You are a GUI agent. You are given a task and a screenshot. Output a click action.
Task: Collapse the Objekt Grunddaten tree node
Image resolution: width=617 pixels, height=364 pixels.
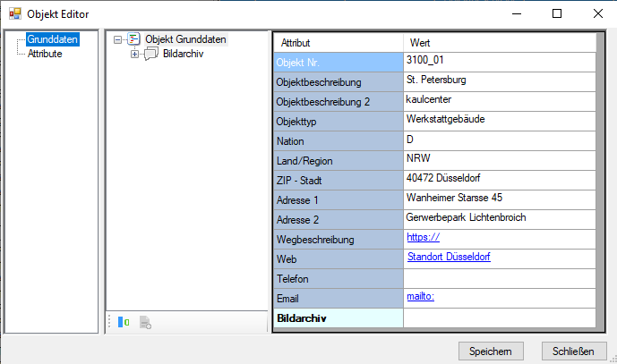117,39
